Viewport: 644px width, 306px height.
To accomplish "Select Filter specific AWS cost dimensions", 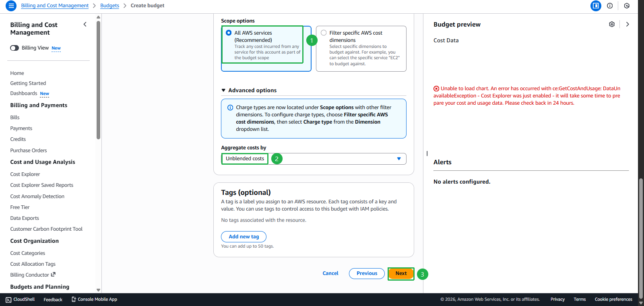I will 324,33.
